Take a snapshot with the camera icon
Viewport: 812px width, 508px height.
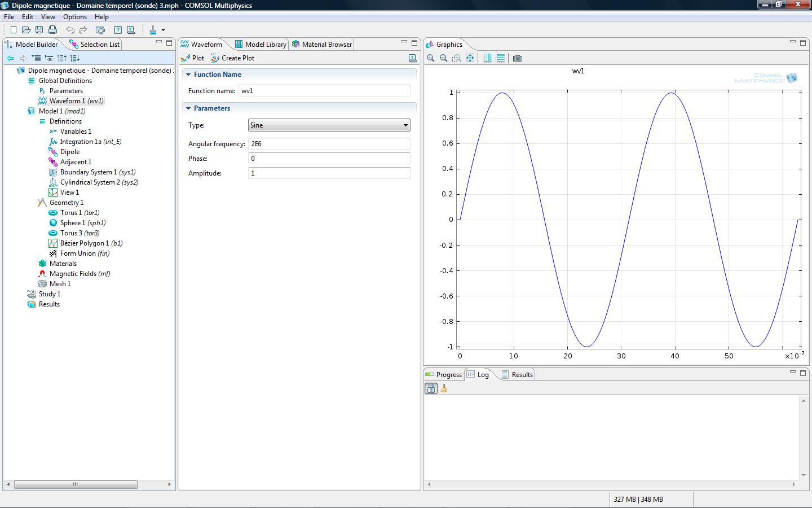tap(518, 58)
